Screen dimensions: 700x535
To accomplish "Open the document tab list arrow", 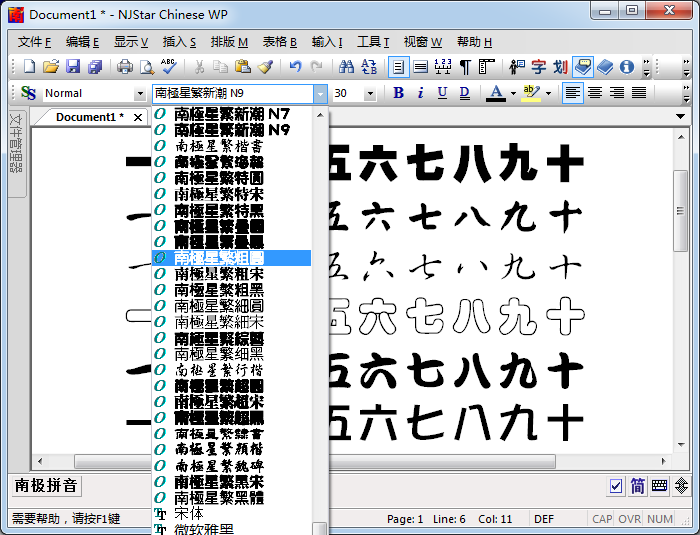I will point(680,117).
